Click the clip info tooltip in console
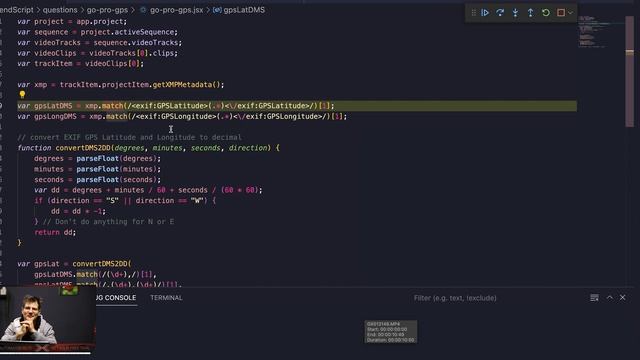The height and width of the screenshot is (360, 640). coord(391,332)
